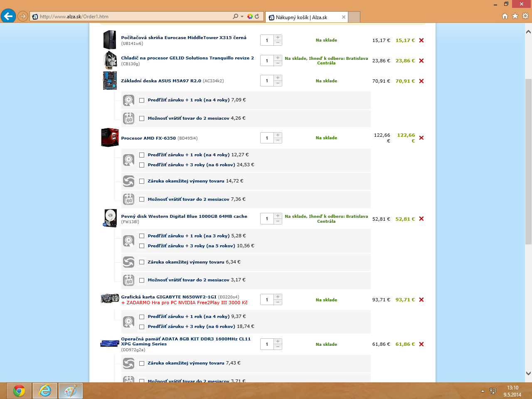The height and width of the screenshot is (399, 532).
Task: Click the address bar URL field
Action: pos(131,17)
